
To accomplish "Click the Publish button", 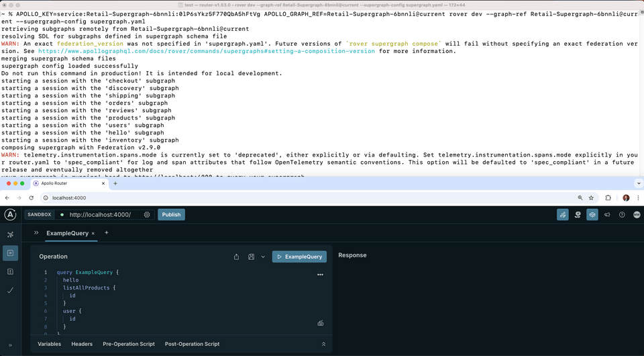I will [171, 214].
